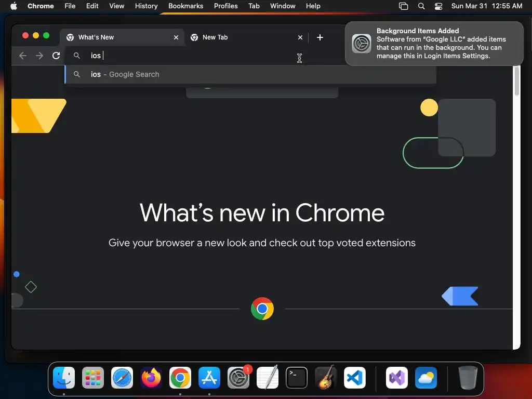The width and height of the screenshot is (532, 399).
Task: Open Trash from the dock
Action: 468,377
